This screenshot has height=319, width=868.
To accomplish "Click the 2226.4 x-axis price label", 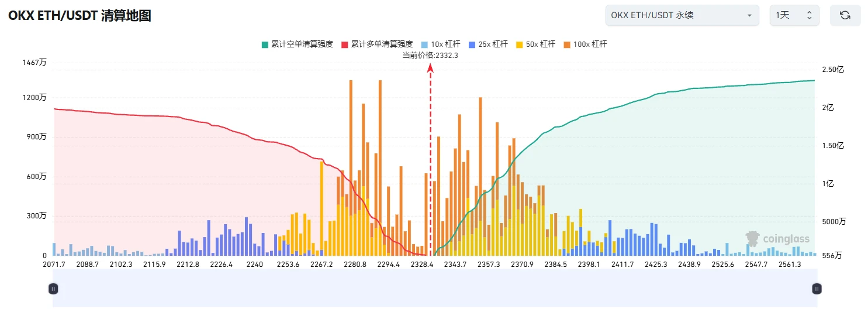I will (221, 265).
